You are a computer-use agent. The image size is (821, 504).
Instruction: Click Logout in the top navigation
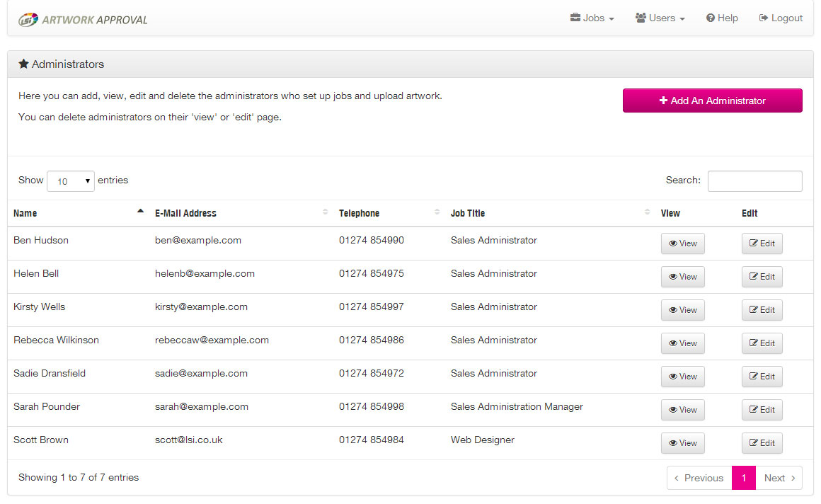pos(781,18)
